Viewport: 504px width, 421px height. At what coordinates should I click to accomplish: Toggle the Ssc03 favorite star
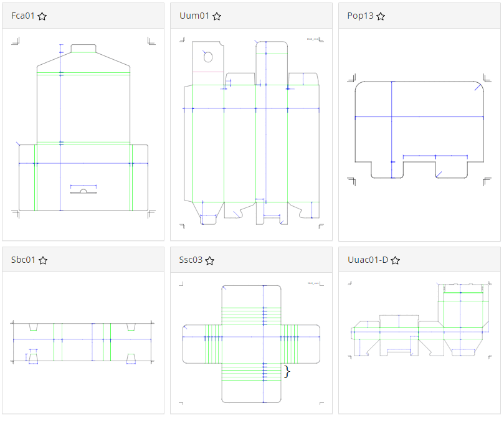[210, 260]
